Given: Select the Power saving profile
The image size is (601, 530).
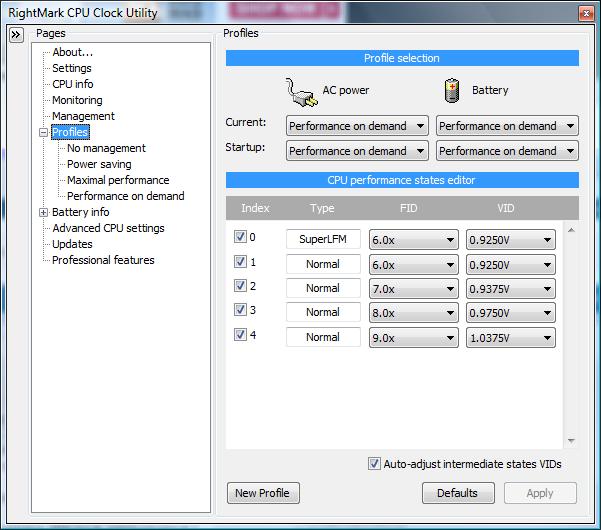Looking at the screenshot, I should coord(99,164).
